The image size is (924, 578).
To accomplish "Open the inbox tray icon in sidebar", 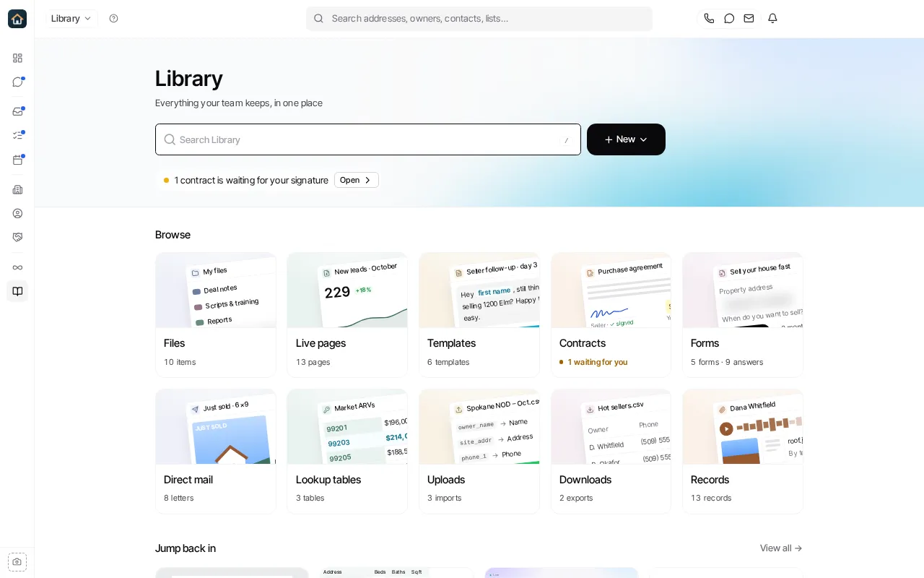I will tap(17, 111).
